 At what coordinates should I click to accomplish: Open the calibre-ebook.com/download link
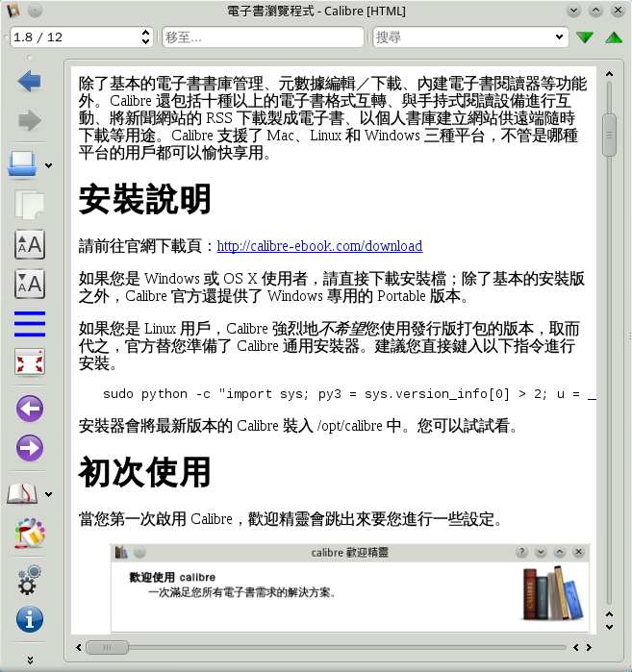(x=319, y=246)
